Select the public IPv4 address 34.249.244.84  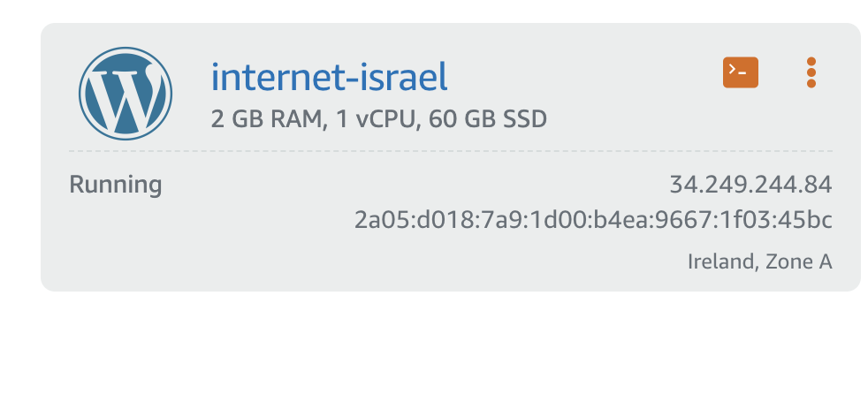tap(750, 185)
